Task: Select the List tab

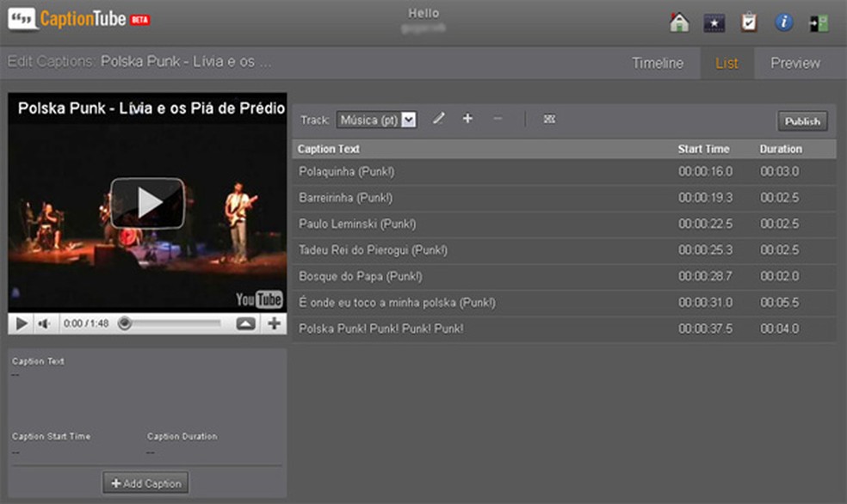Action: pos(726,63)
